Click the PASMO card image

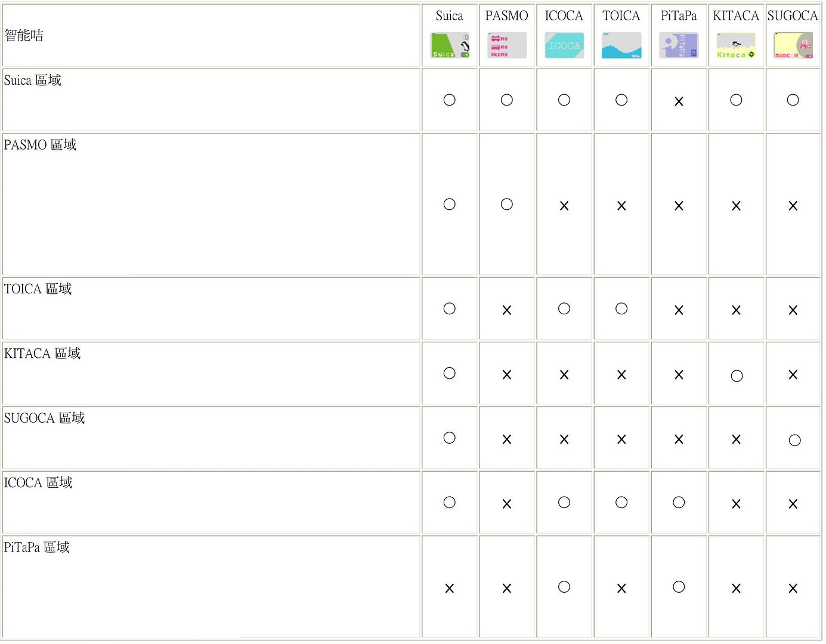pyautogui.click(x=507, y=46)
